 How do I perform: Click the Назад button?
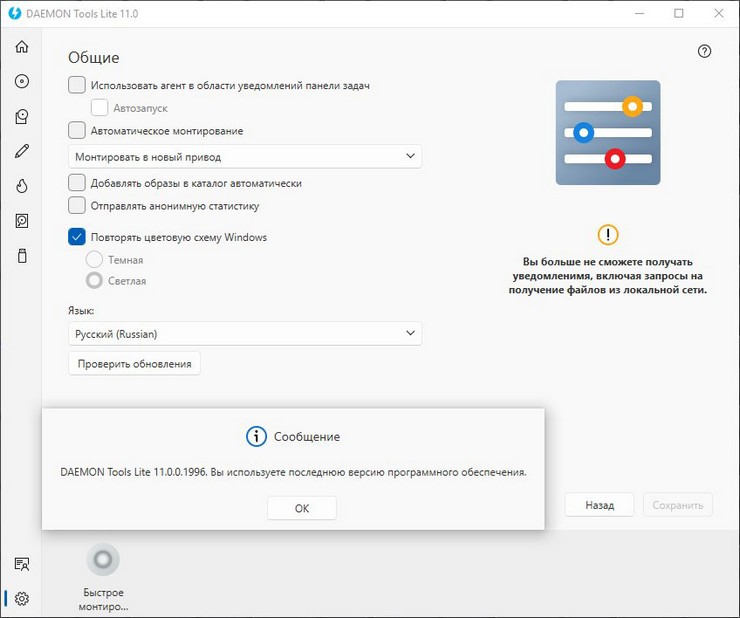599,505
